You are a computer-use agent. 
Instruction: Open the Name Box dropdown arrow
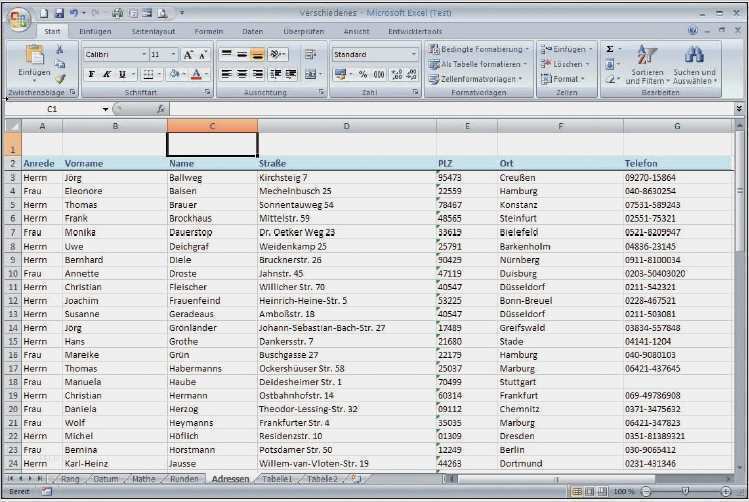coord(105,108)
